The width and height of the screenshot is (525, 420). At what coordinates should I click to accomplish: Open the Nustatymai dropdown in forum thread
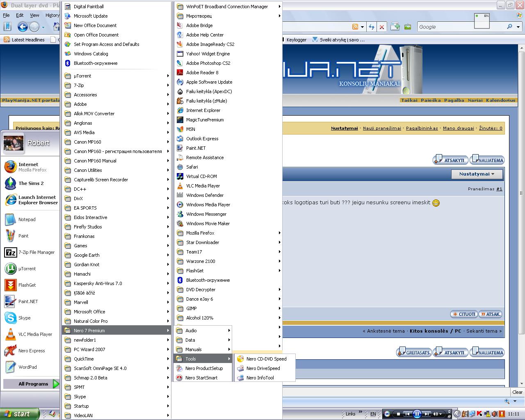tap(477, 174)
